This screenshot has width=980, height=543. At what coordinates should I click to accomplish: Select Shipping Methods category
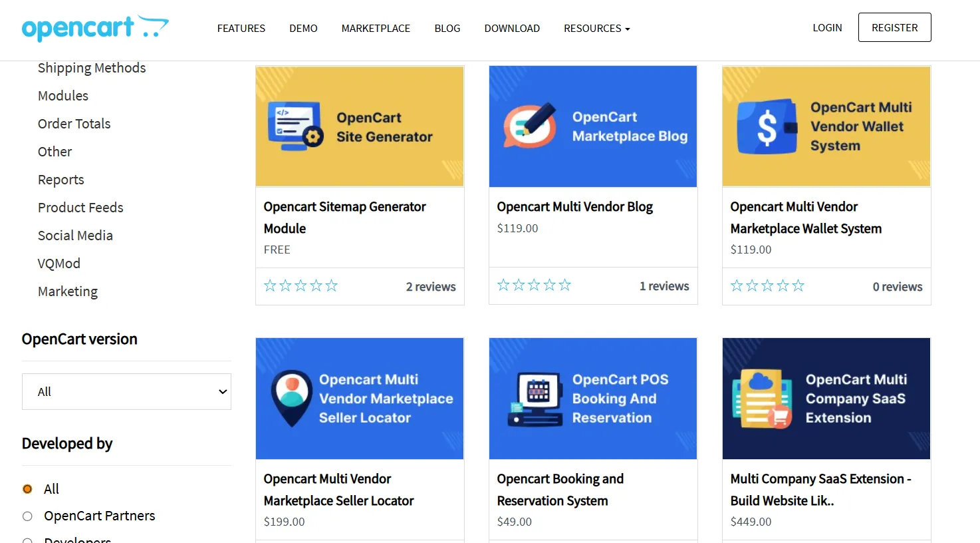pyautogui.click(x=92, y=68)
